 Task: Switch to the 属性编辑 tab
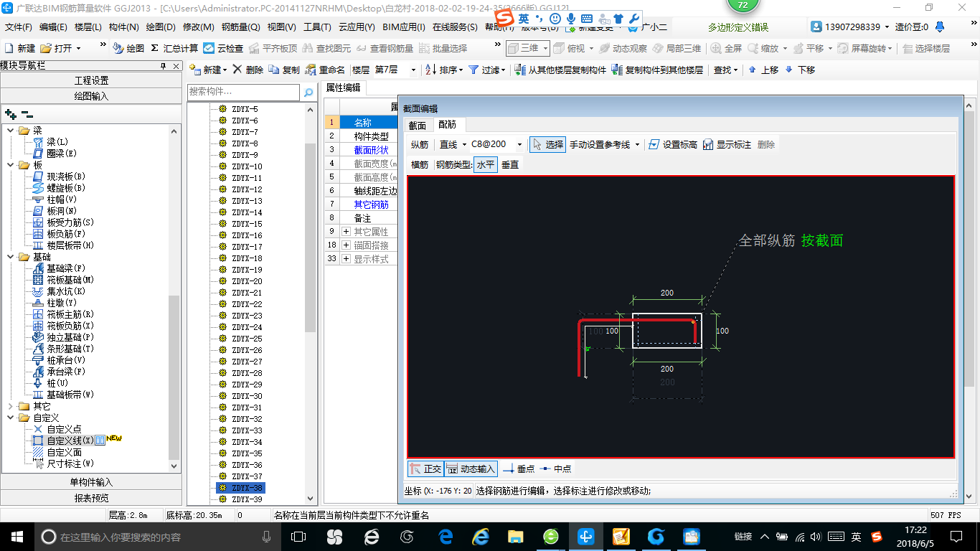coord(343,88)
